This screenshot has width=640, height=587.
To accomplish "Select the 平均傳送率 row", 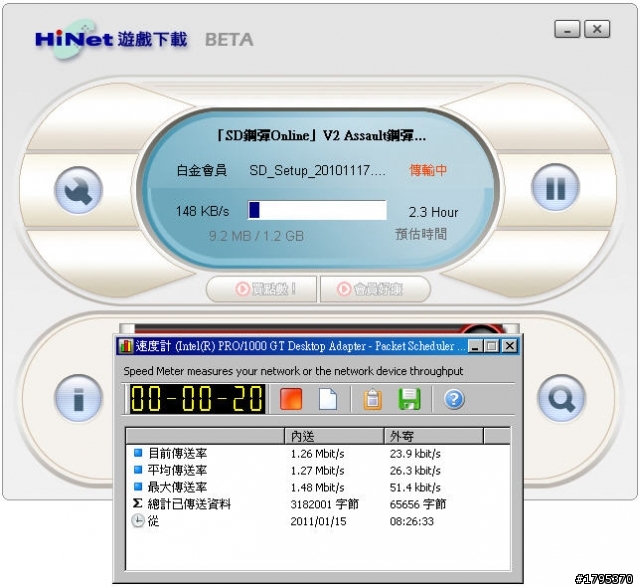I will tap(318, 470).
